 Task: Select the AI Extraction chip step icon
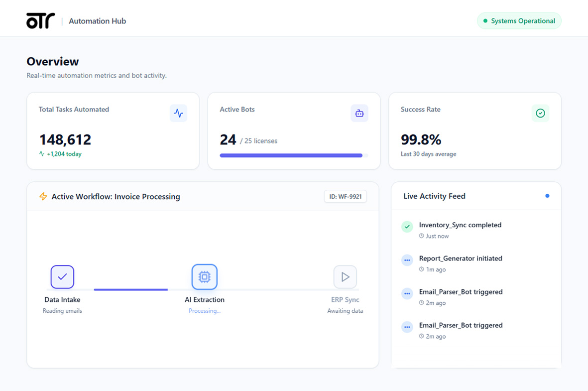(x=204, y=277)
